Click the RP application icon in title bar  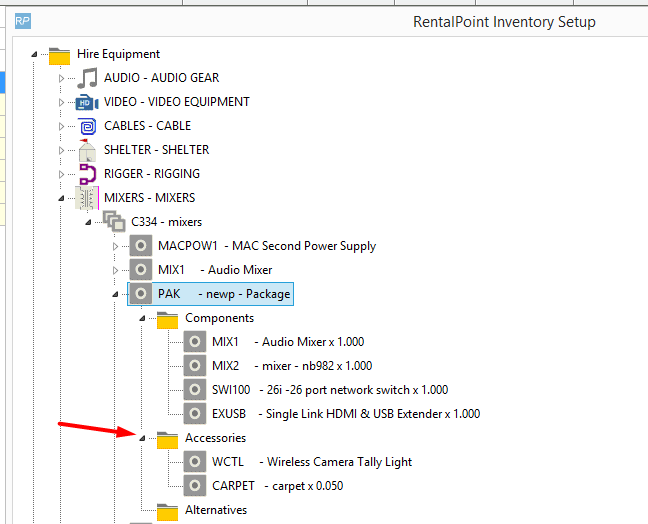click(23, 21)
